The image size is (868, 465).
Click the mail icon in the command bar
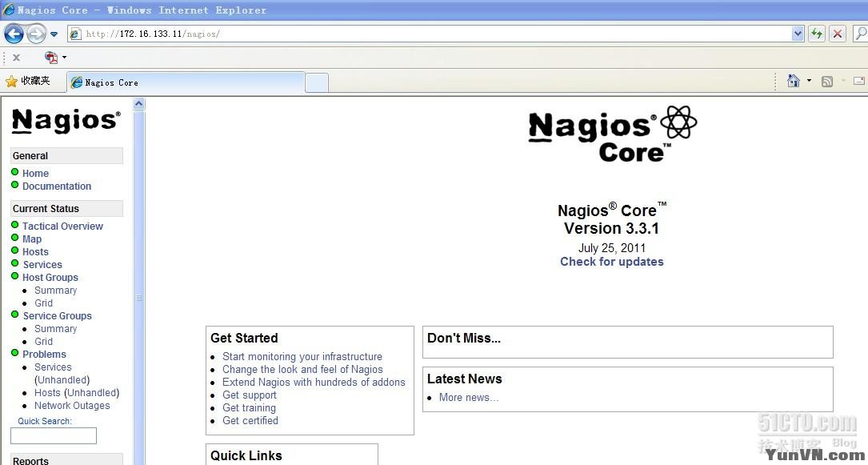[x=859, y=82]
